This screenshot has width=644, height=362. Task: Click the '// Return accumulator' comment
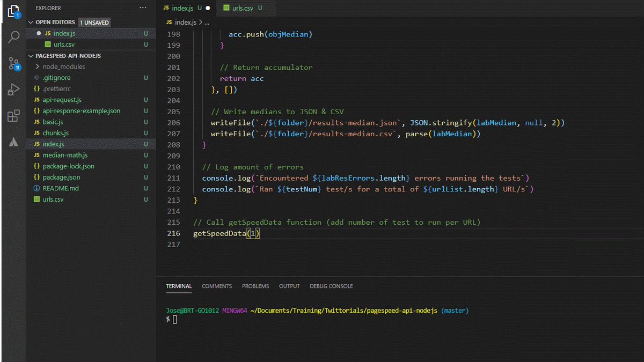[266, 68]
